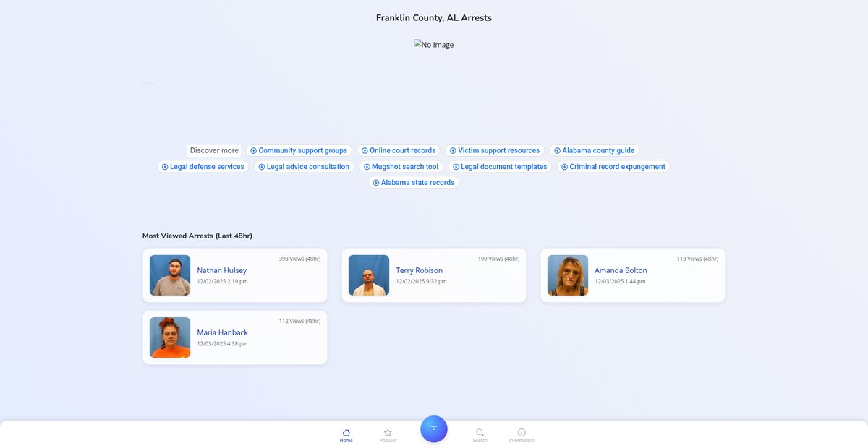Viewport: 868px width, 448px height.
Task: Click the date '12/02/2025 9:32 pm'
Action: pyautogui.click(x=422, y=281)
